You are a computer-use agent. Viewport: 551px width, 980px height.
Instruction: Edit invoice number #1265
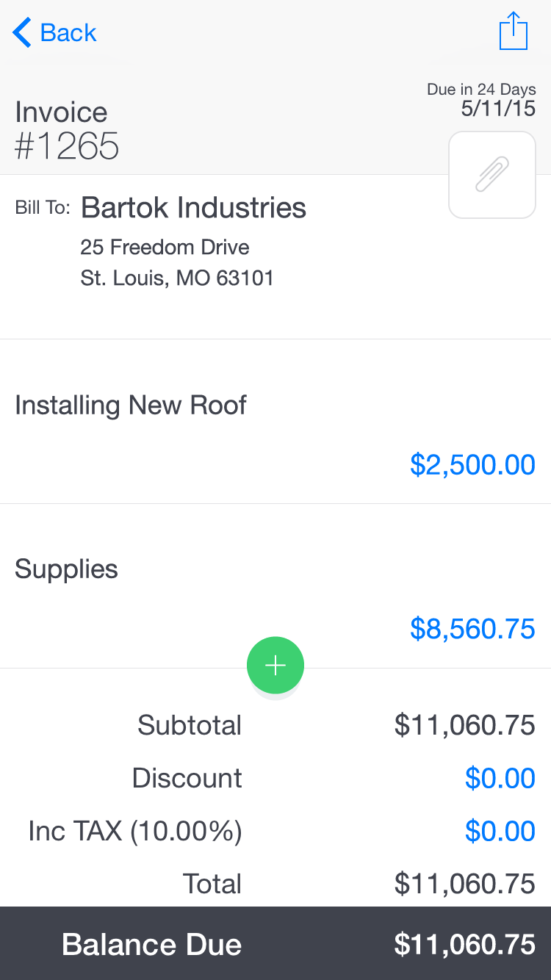pos(67,146)
